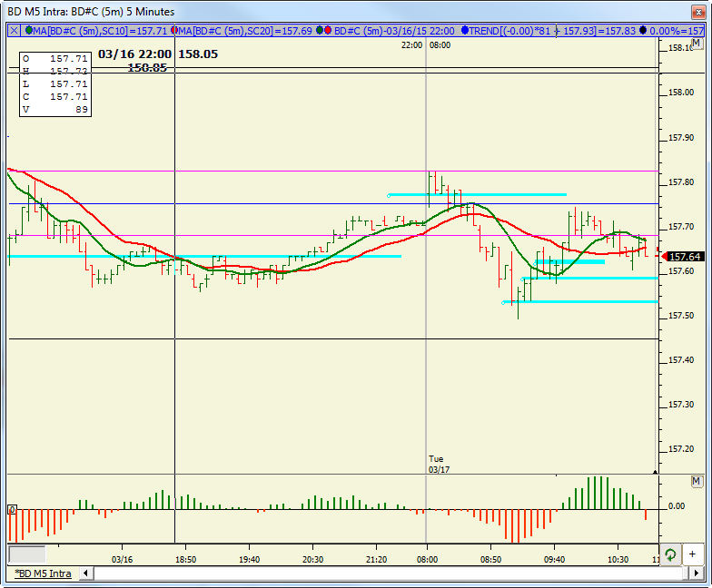Click the 21:20 time axis label
The height and width of the screenshot is (588, 712).
click(x=376, y=559)
